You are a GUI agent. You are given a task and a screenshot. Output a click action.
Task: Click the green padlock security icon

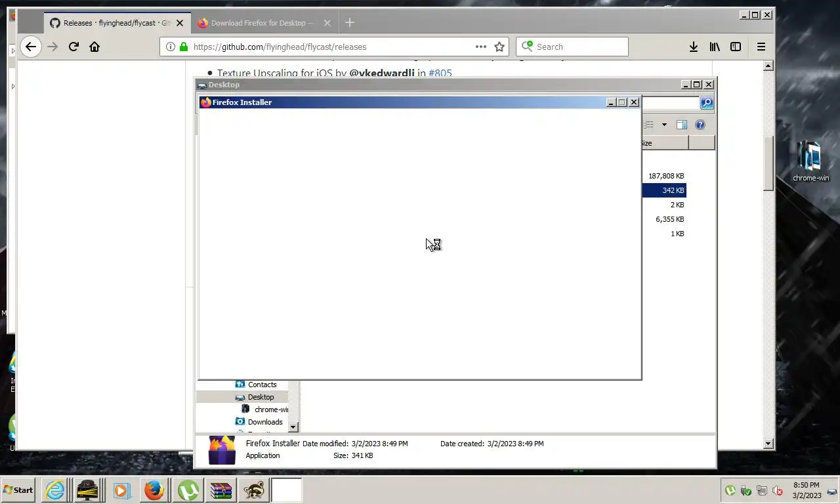184,47
